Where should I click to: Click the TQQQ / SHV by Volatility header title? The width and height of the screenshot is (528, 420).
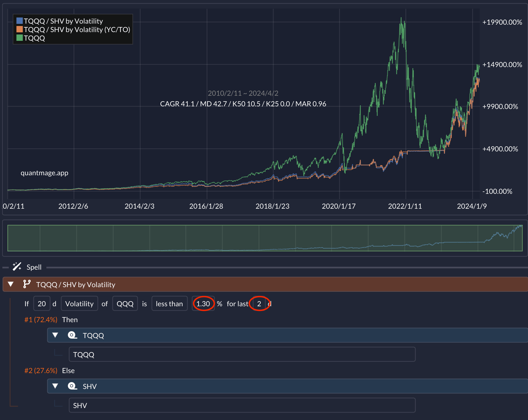[x=76, y=284]
